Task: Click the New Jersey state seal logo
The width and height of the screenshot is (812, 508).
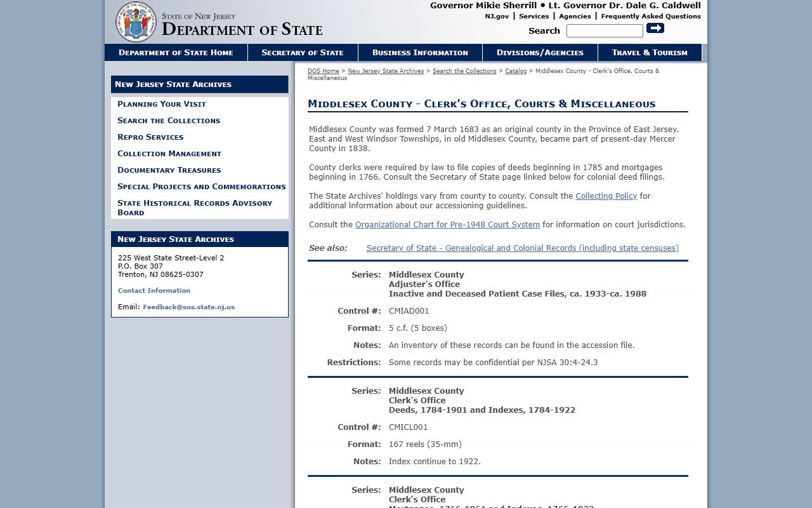Action: click(x=136, y=22)
